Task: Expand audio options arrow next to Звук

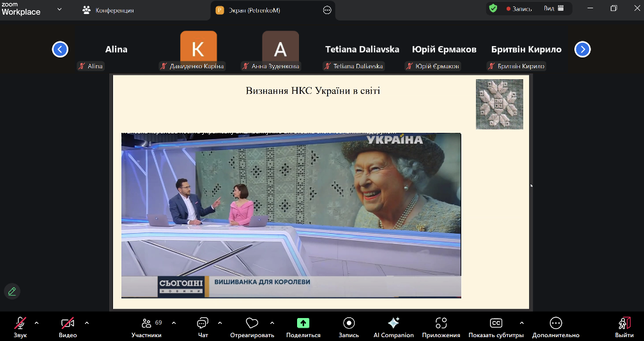Action: coord(36,322)
